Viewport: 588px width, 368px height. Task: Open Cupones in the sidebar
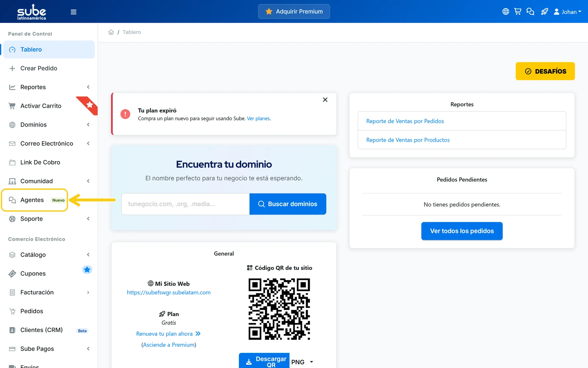(49, 273)
